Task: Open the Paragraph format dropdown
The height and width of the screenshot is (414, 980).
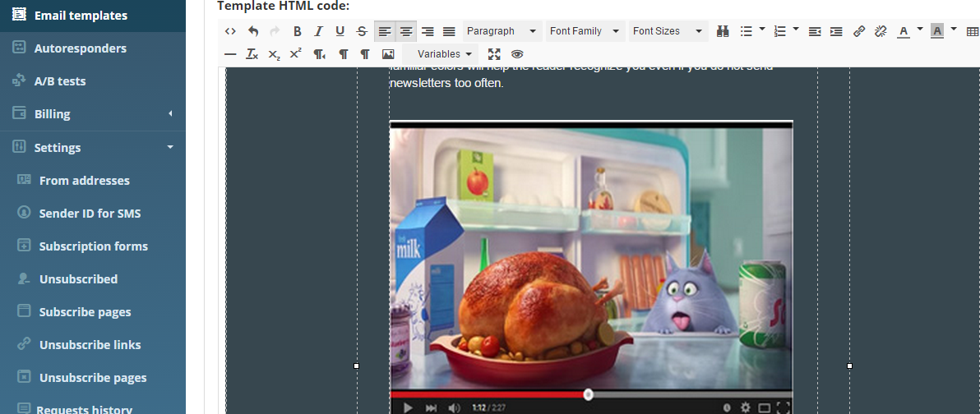Action: tap(502, 31)
